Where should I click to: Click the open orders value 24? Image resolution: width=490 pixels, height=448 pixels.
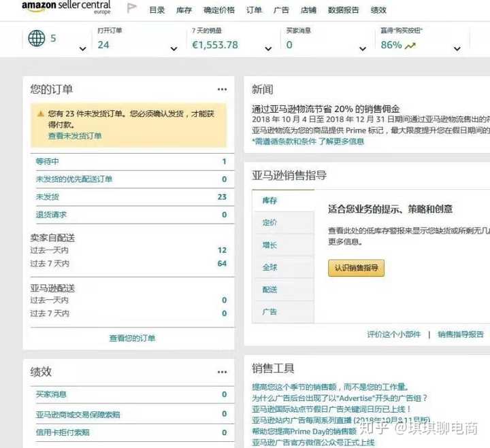tap(103, 45)
